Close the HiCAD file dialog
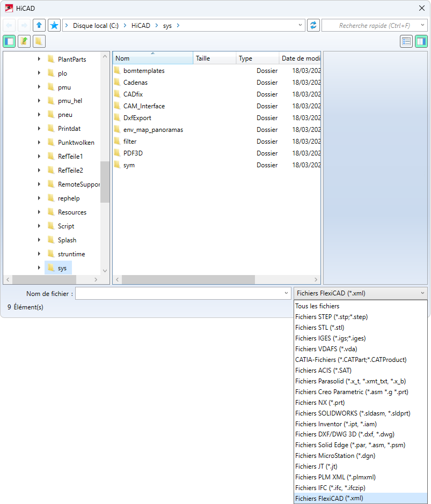This screenshot has width=431, height=504. pos(422,8)
